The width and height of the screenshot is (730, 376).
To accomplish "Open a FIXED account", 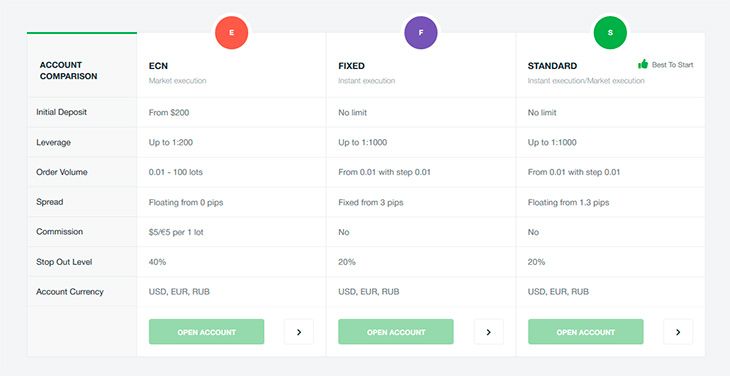I will (396, 332).
